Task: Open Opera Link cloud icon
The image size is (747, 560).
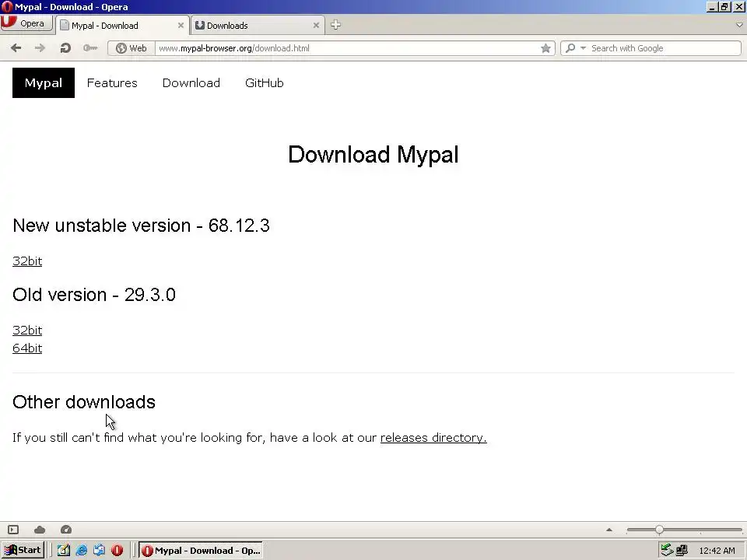Action: point(40,530)
